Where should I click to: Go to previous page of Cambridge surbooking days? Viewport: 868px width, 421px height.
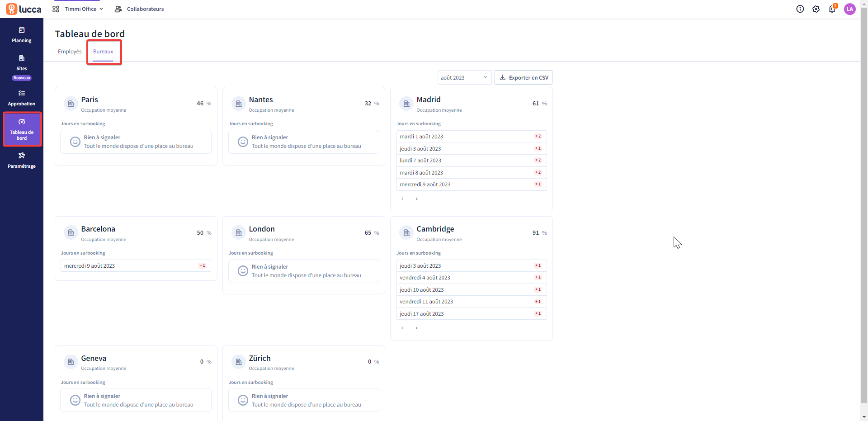402,328
